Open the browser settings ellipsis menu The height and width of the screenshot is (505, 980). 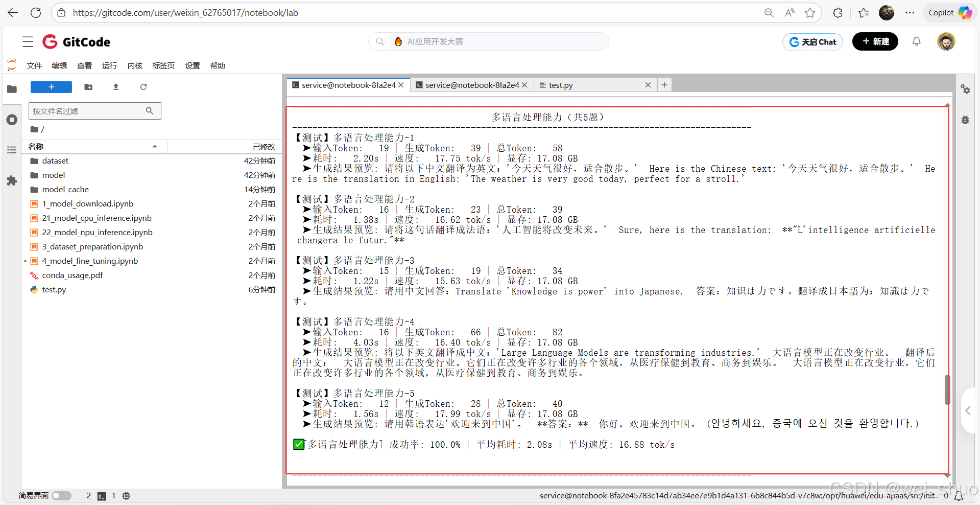pos(910,13)
